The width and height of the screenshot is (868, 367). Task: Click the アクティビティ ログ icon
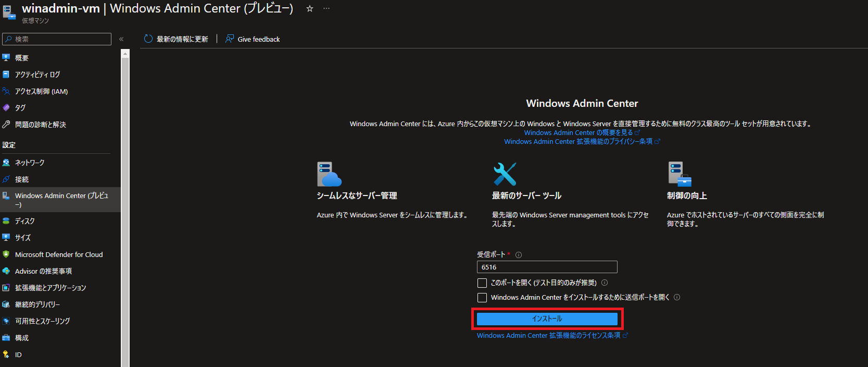[6, 74]
